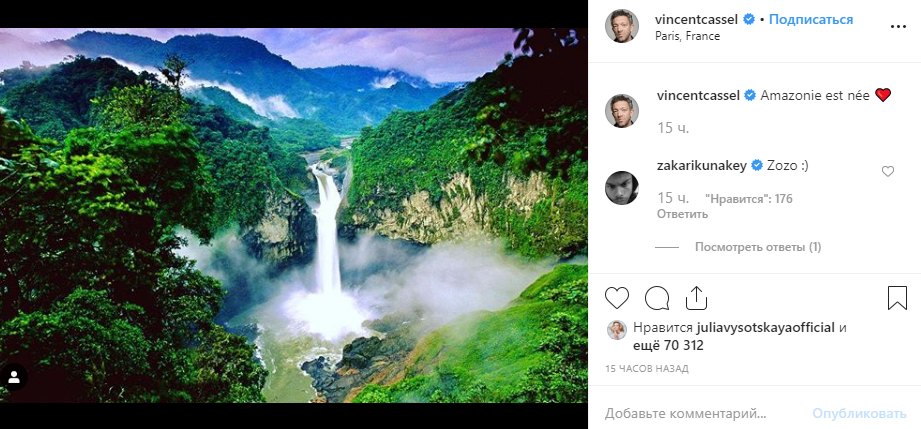Click juliavysotskayaofficial's small avatar
This screenshot has width=921, height=429.
[x=617, y=330]
